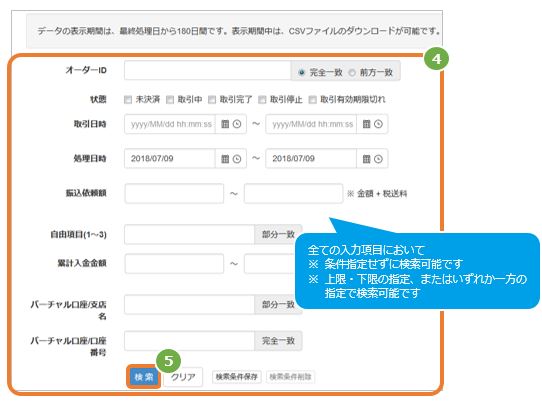Open clock picker for 取引日時 start time
The height and width of the screenshot is (404, 542).
pos(237,124)
